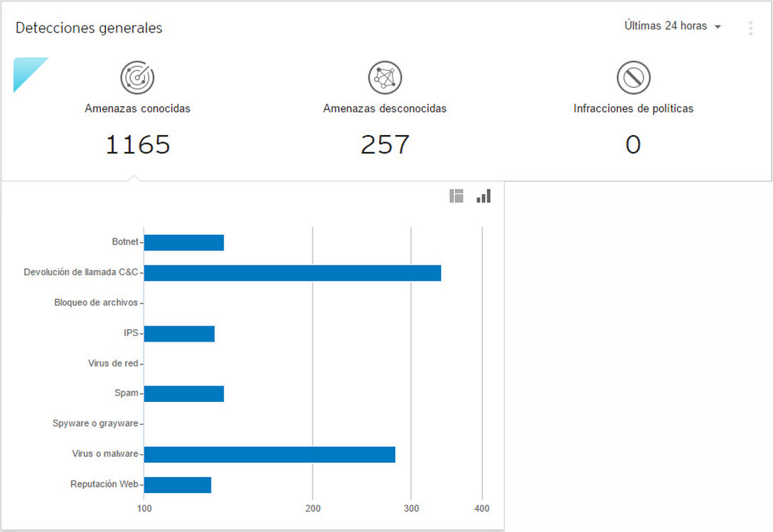Click the IPS bar in chart

point(179,334)
